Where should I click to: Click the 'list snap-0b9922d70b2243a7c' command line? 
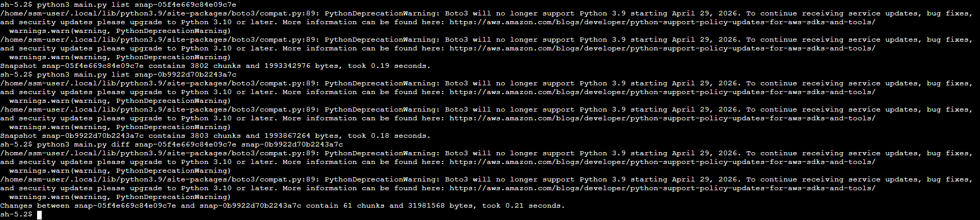(136, 75)
